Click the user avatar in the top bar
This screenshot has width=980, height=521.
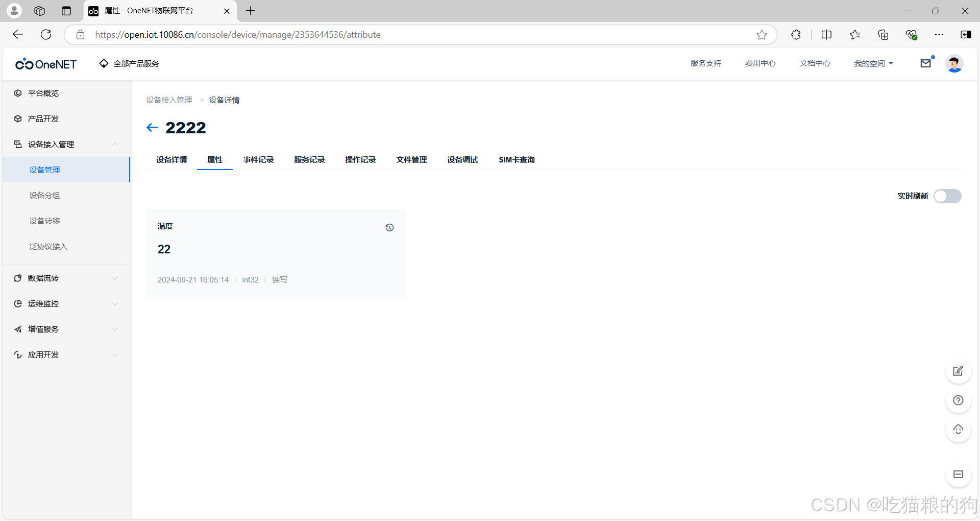point(954,63)
